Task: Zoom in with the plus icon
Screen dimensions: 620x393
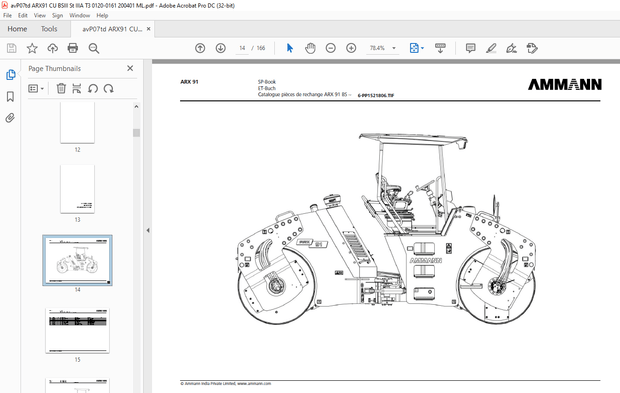Action: pyautogui.click(x=351, y=48)
